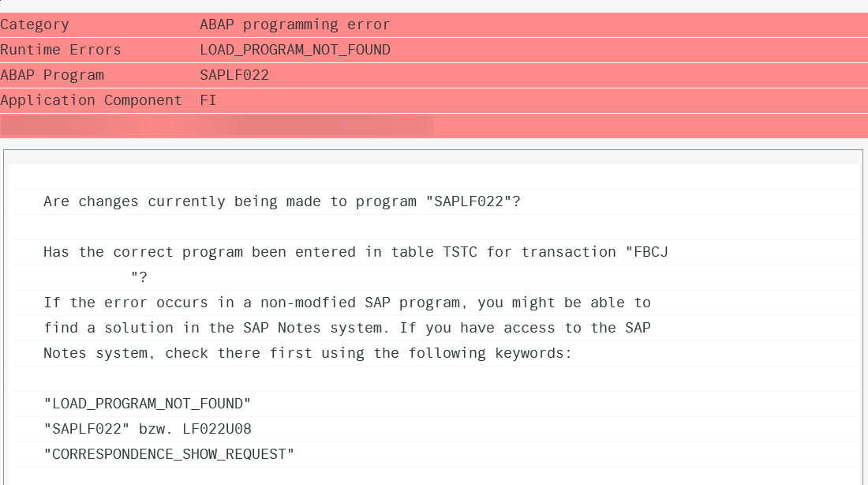Click the SAPLF022 program name in header
The image size is (868, 485).
(234, 75)
